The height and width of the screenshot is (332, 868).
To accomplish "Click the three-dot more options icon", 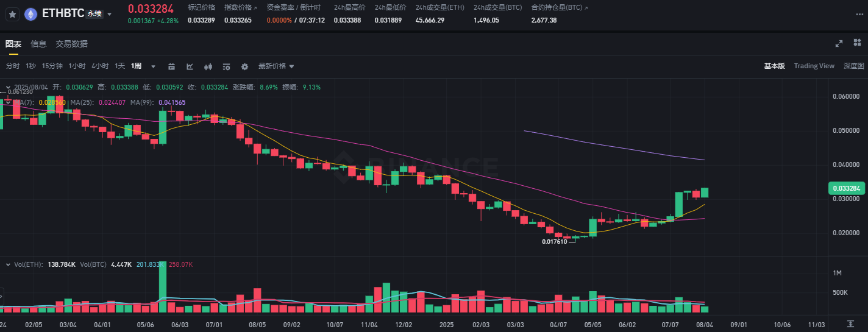I will pos(859,14).
